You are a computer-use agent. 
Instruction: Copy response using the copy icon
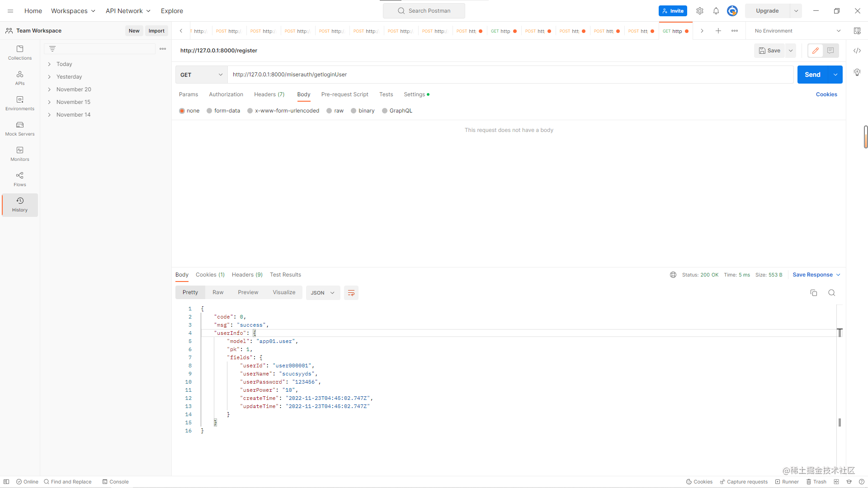[814, 293]
